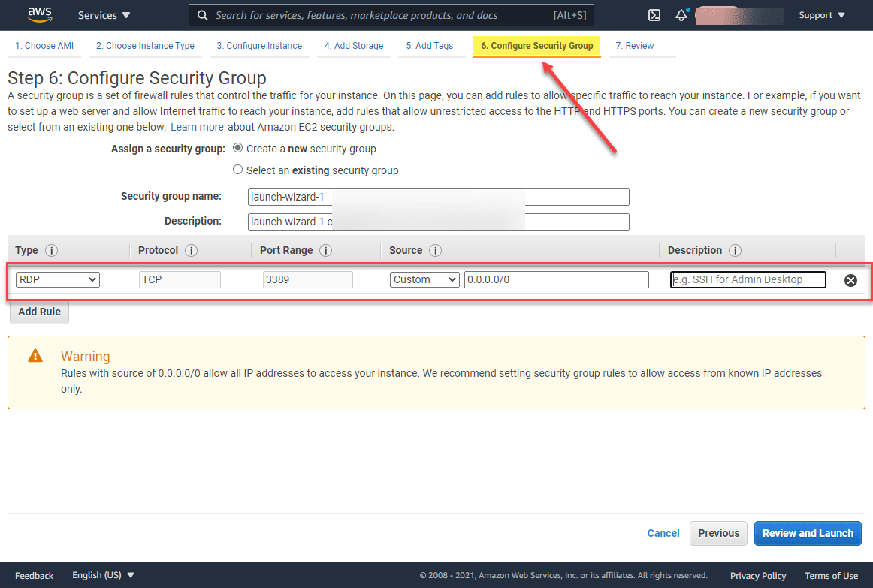Click the Security group name field
The image size is (873, 588).
(438, 197)
